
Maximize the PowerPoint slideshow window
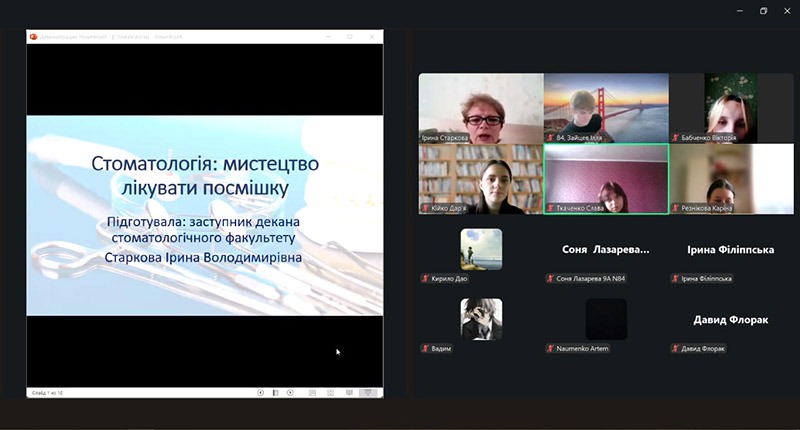coord(350,36)
